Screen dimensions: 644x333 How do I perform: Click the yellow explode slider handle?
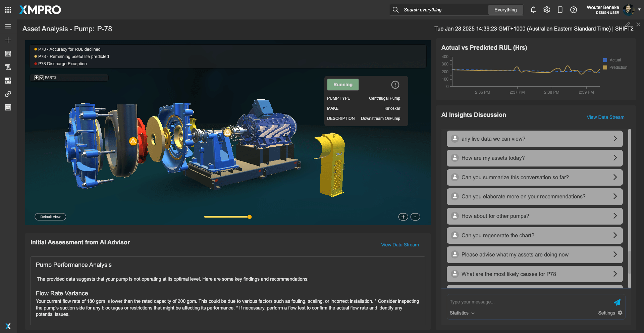250,217
